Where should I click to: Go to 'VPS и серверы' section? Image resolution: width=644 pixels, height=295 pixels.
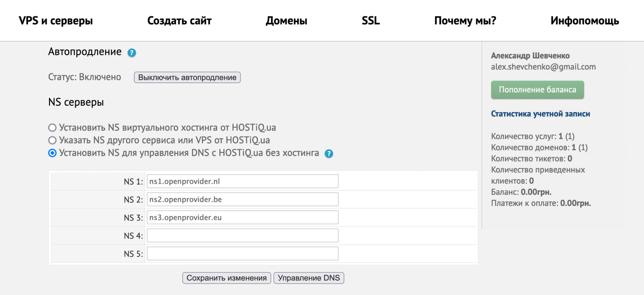[x=56, y=21]
